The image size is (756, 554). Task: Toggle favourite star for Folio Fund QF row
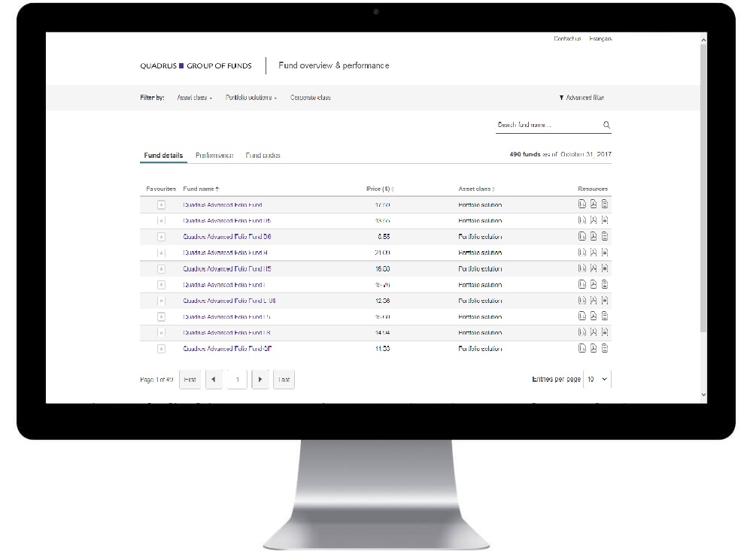tap(161, 349)
